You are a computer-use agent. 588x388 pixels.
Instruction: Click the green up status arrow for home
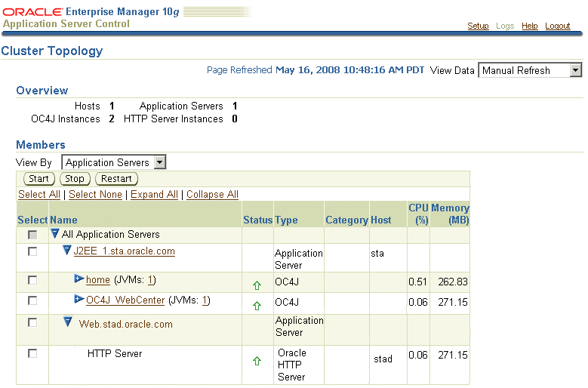[x=257, y=285]
